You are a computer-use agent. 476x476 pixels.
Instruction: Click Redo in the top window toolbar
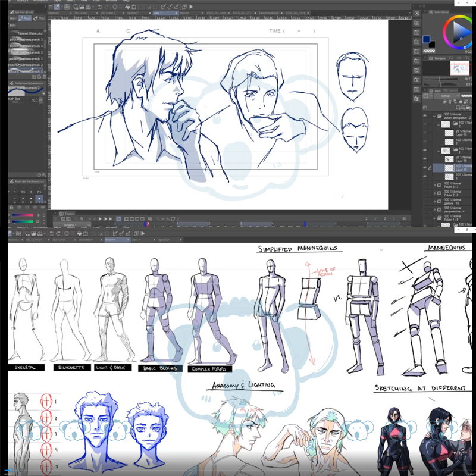107,7
